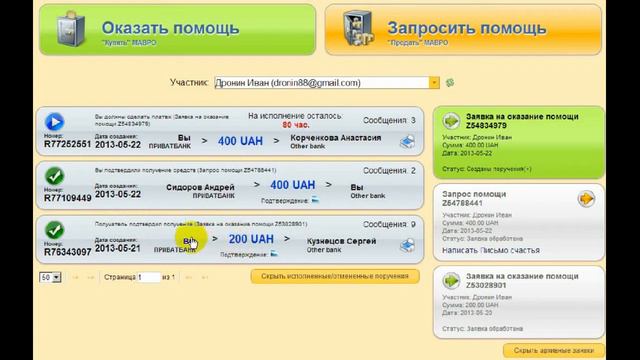Go to the previous page arrow

pos(91,278)
